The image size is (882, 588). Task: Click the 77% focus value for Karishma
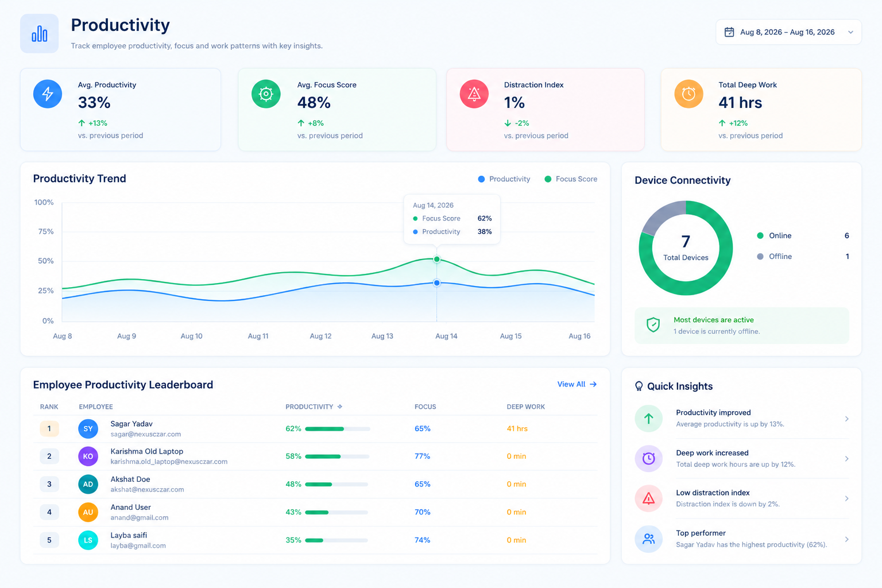click(422, 457)
